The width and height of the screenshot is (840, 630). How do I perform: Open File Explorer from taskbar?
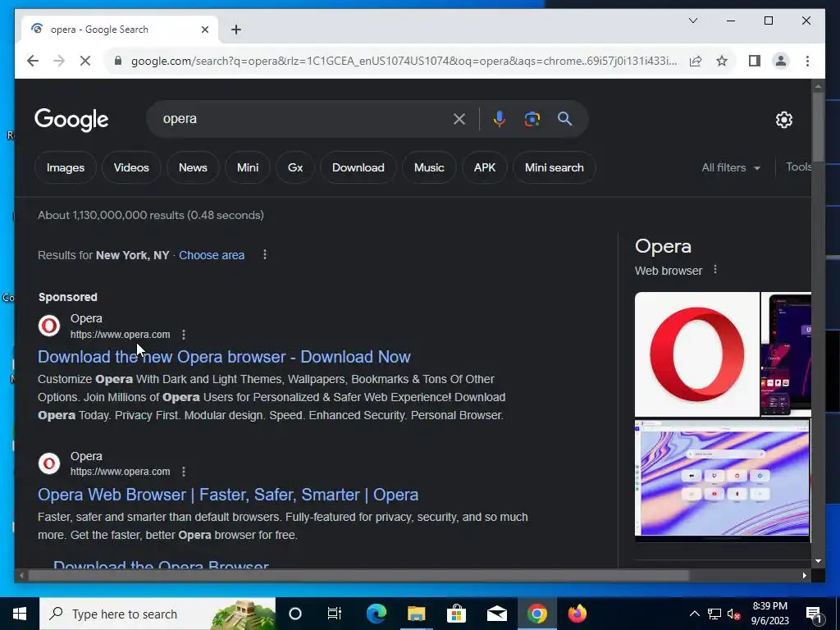(x=416, y=614)
